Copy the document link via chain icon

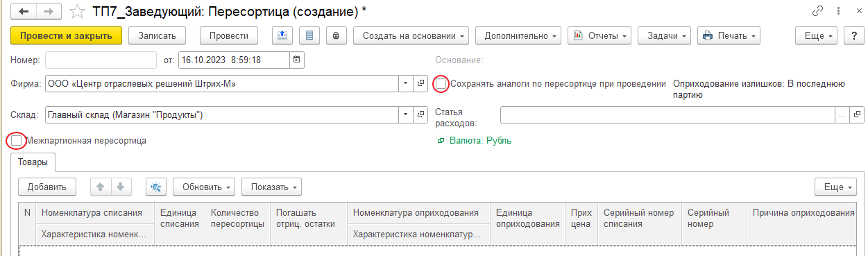click(817, 11)
